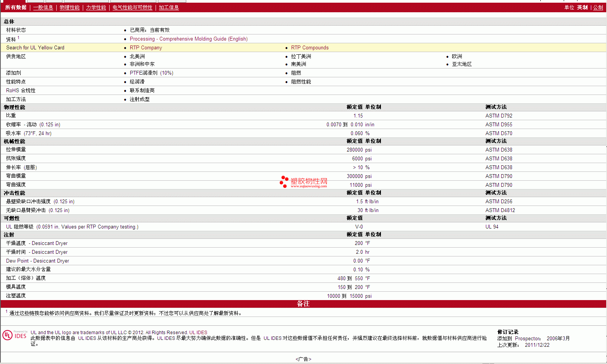Open the 力学性能 tab
607x364 pixels.
(96, 7)
